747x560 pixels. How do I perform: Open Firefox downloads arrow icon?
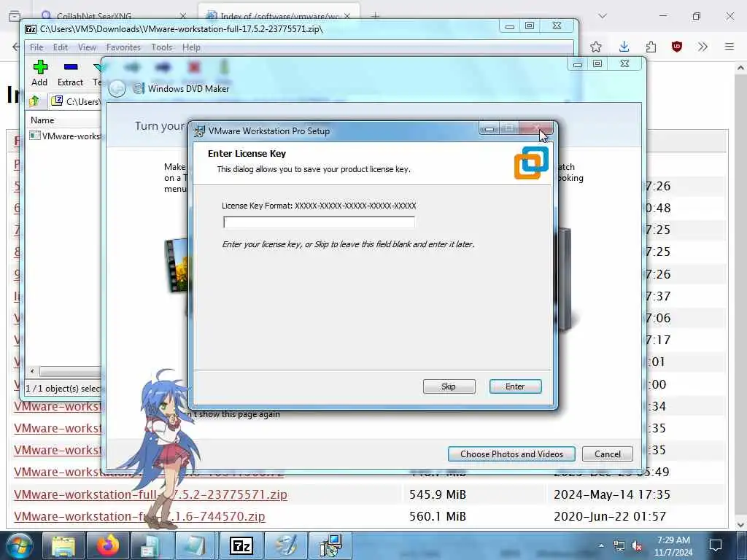(x=624, y=47)
